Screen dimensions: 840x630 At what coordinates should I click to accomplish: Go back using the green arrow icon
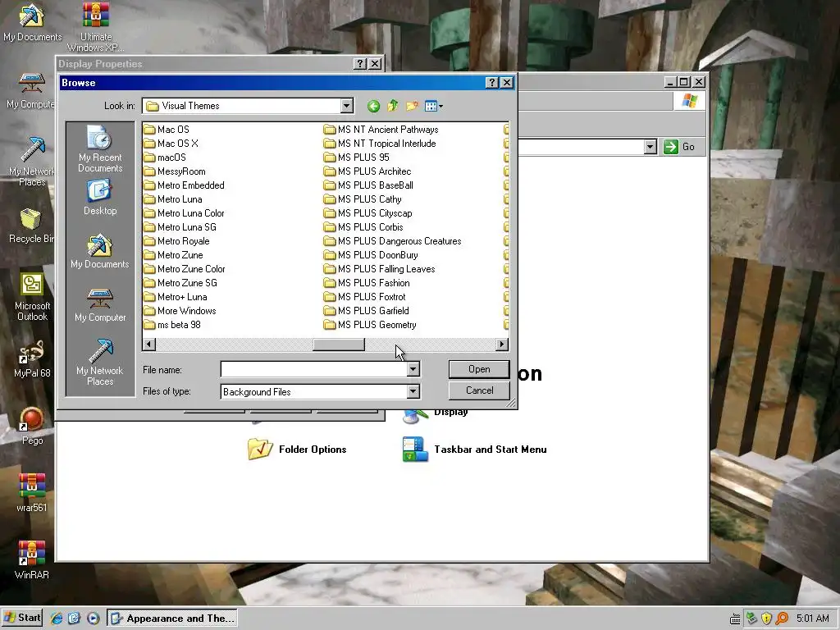tap(373, 106)
